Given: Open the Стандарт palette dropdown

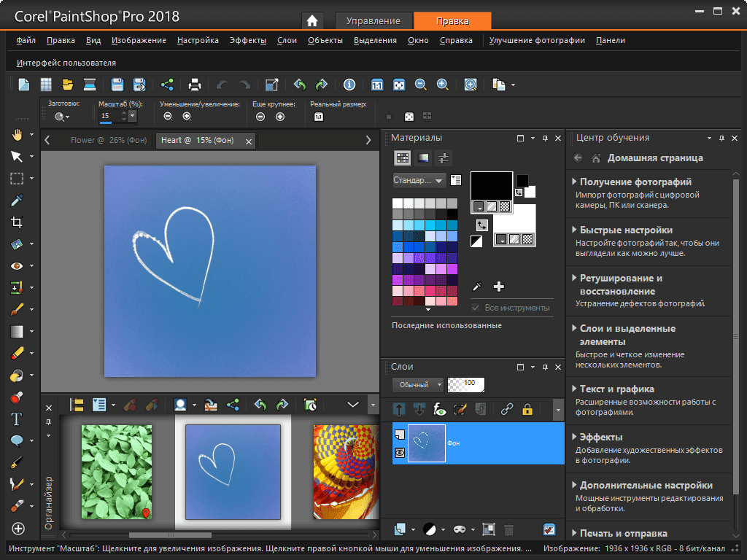Looking at the screenshot, I should pos(419,180).
